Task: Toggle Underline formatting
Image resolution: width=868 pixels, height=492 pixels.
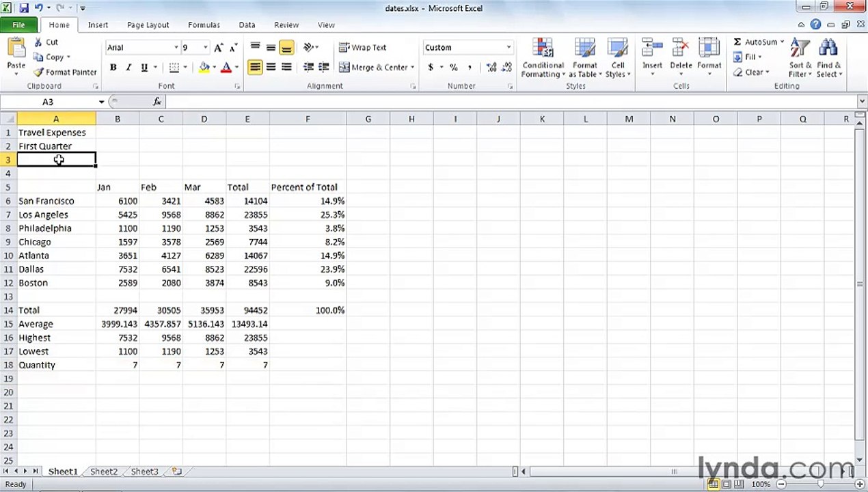Action: (144, 68)
